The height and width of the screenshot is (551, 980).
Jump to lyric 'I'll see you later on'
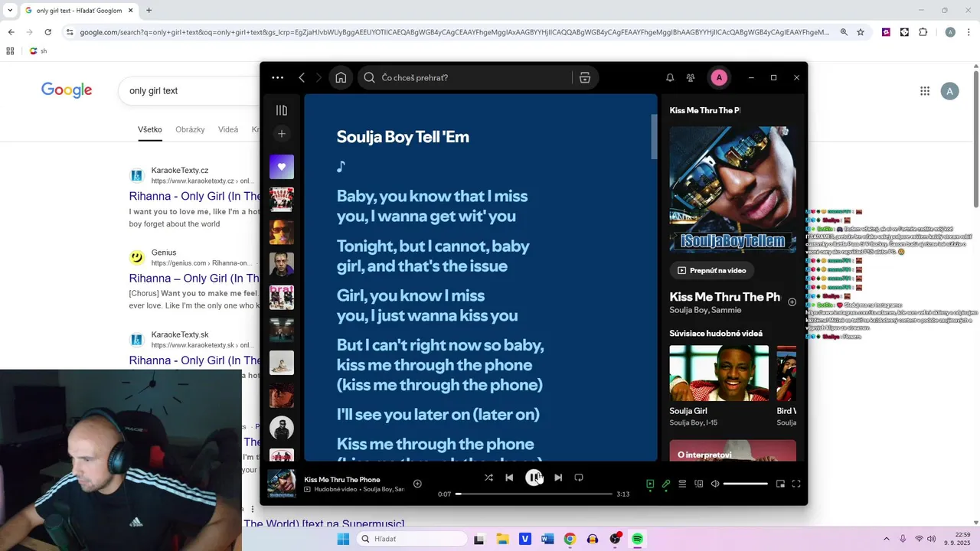click(x=438, y=414)
